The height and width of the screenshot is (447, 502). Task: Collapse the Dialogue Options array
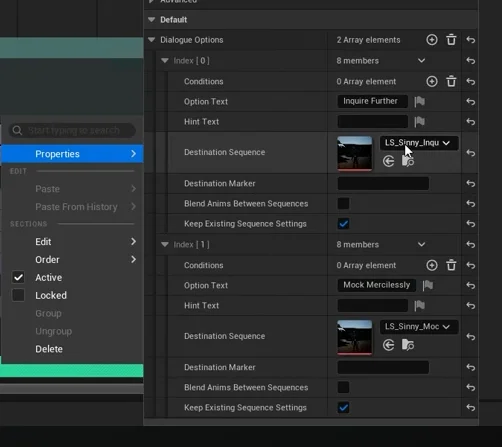152,40
